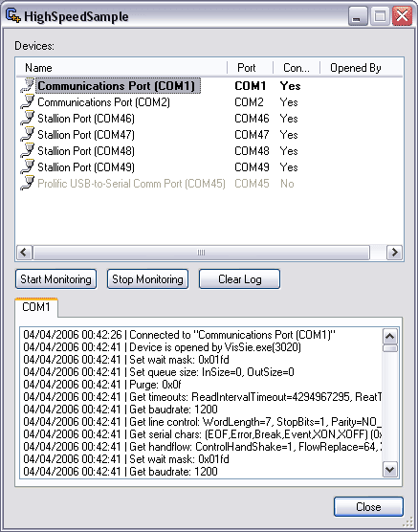Sort devices by the Port column header

point(250,68)
